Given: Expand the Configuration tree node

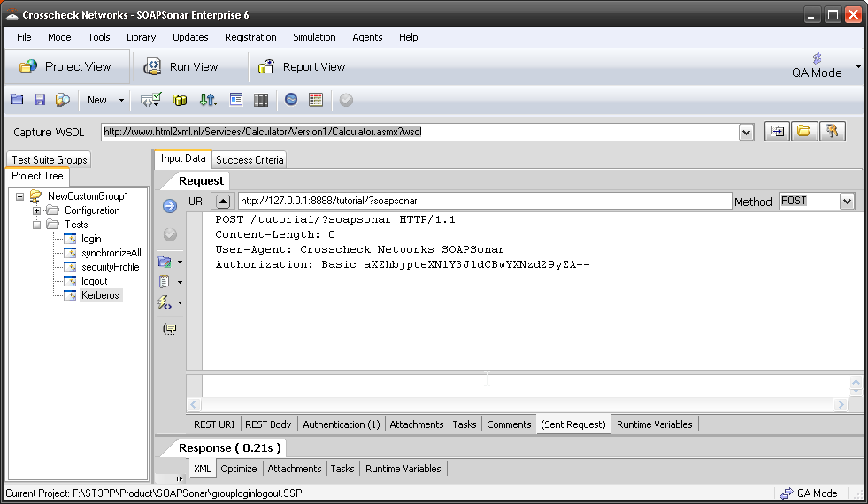Looking at the screenshot, I should point(36,210).
